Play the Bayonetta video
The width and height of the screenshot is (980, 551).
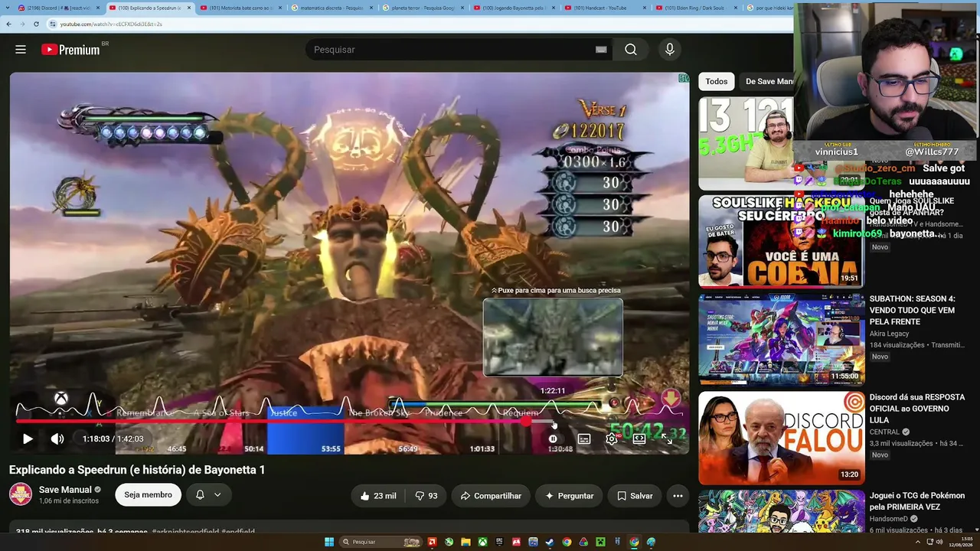28,439
